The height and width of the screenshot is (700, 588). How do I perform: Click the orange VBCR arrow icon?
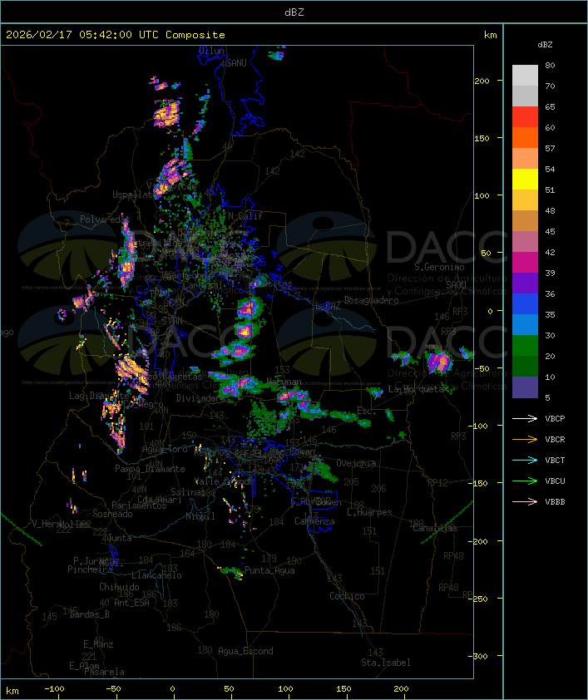(x=525, y=439)
